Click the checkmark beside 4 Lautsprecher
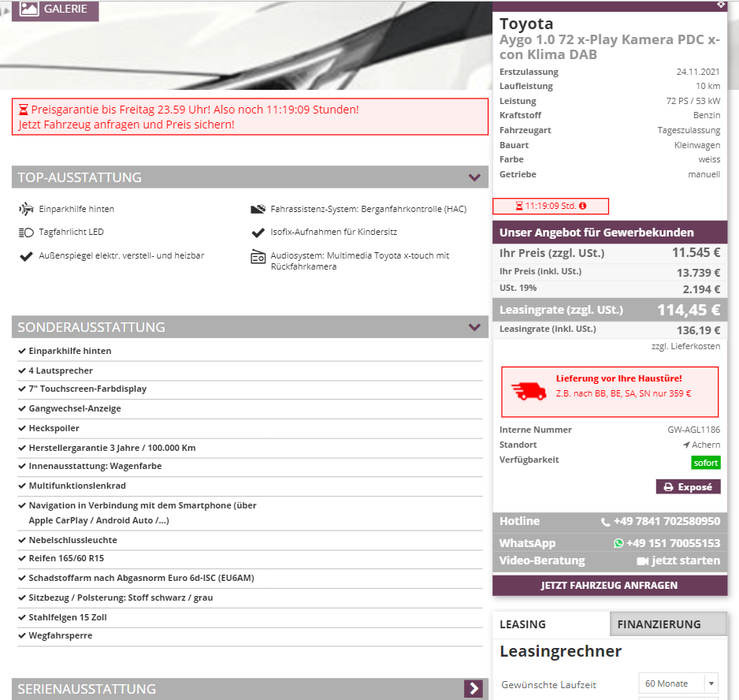This screenshot has width=739, height=700. click(x=22, y=370)
